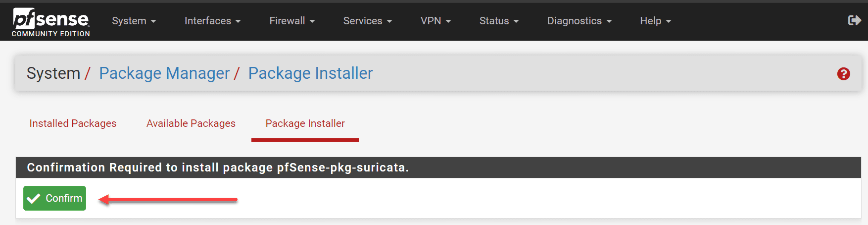Switch to the Installed Packages tab

73,123
